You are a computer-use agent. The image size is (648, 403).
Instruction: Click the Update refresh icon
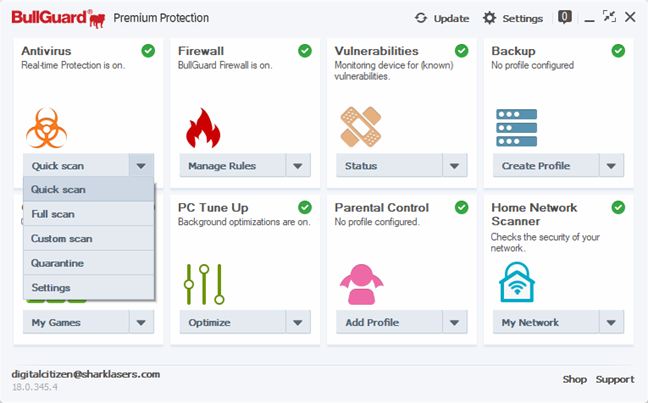[421, 18]
